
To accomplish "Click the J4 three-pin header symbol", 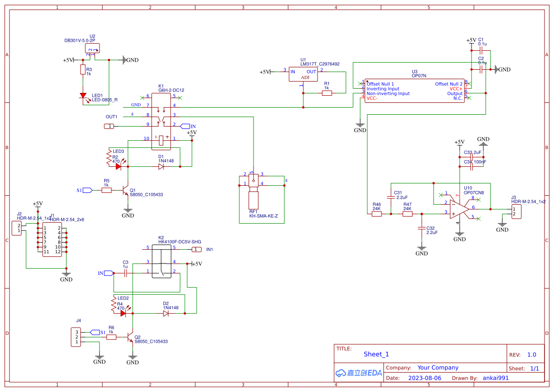I will [x=76, y=337].
